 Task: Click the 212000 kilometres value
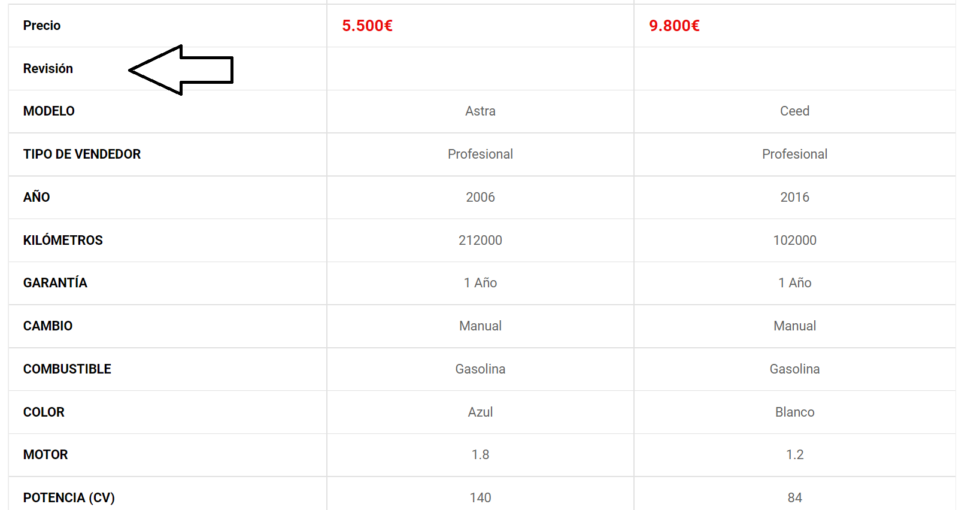pyautogui.click(x=480, y=241)
